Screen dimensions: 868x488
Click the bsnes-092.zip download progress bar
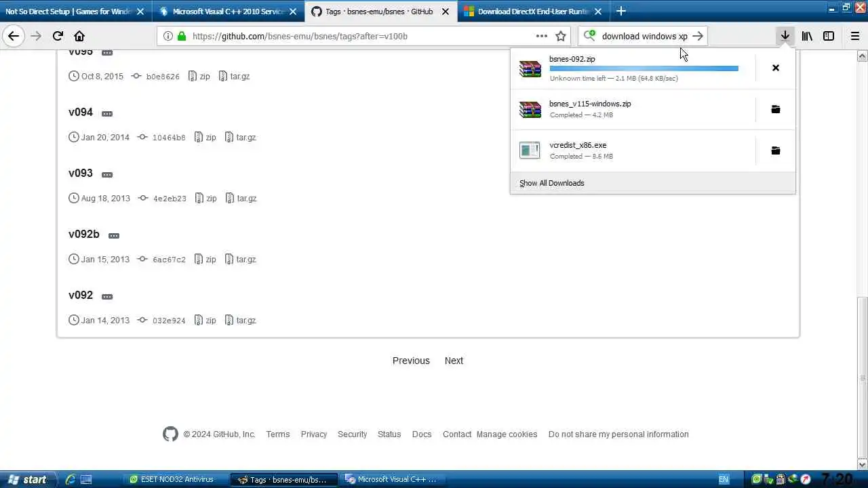point(644,68)
